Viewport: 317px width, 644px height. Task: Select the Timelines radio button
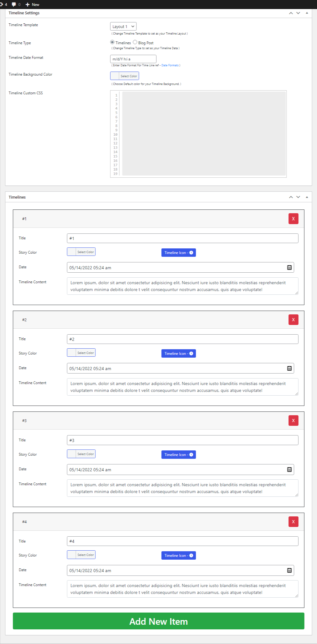coord(112,42)
